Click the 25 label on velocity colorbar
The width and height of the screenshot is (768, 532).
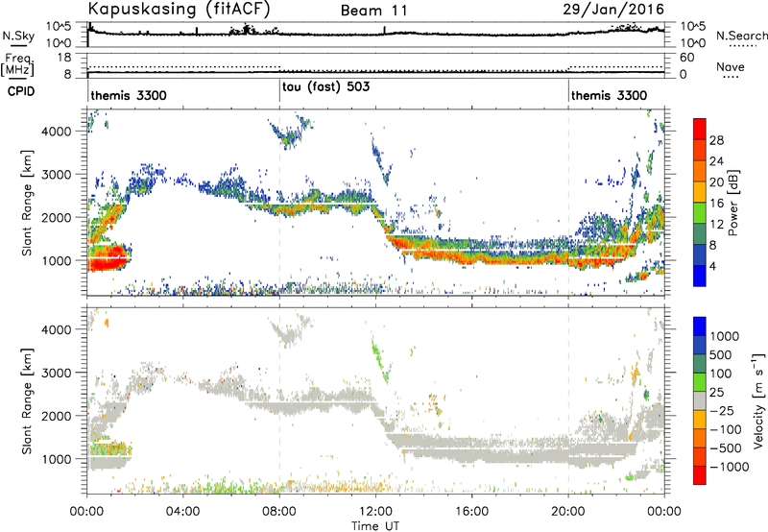[x=716, y=393]
